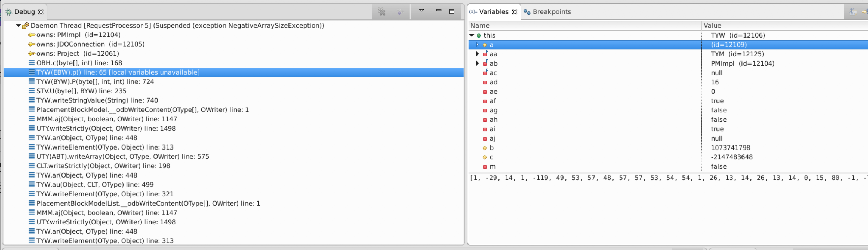
Task: Click the key icon for owns: Project
Action: (x=32, y=54)
